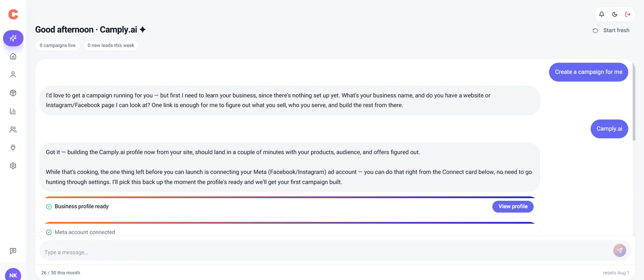Open notifications bell icon
The height and width of the screenshot is (280, 644).
click(602, 14)
